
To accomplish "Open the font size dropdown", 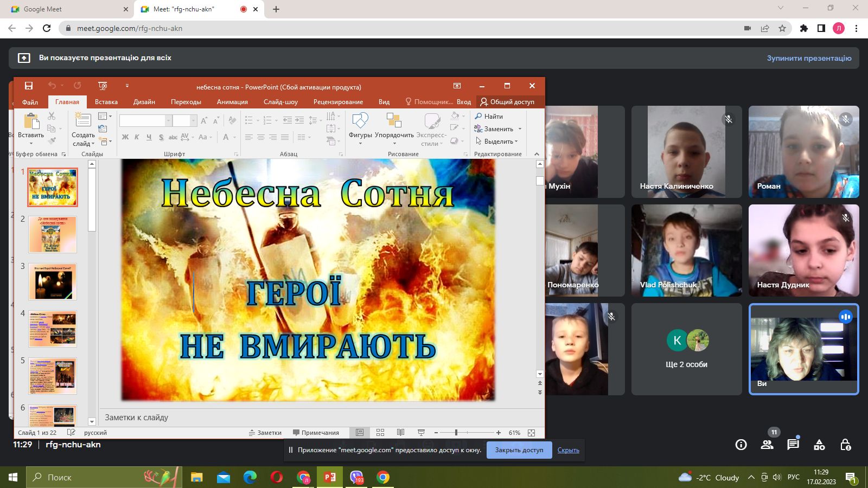I will click(x=193, y=120).
